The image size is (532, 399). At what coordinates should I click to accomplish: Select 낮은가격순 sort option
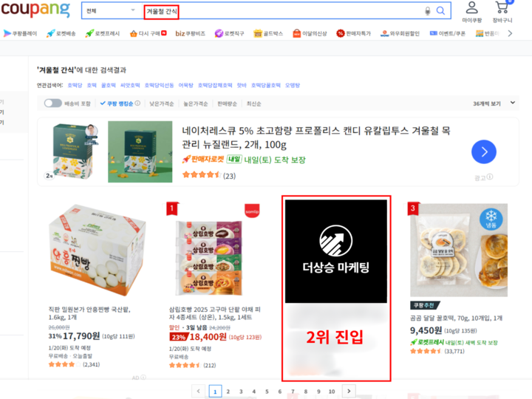click(x=162, y=104)
